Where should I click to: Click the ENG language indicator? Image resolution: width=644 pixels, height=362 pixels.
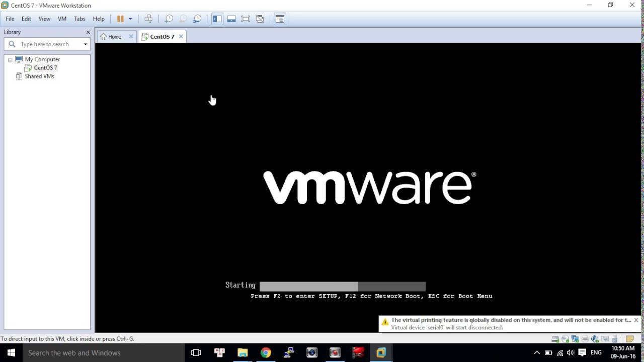coord(596,353)
